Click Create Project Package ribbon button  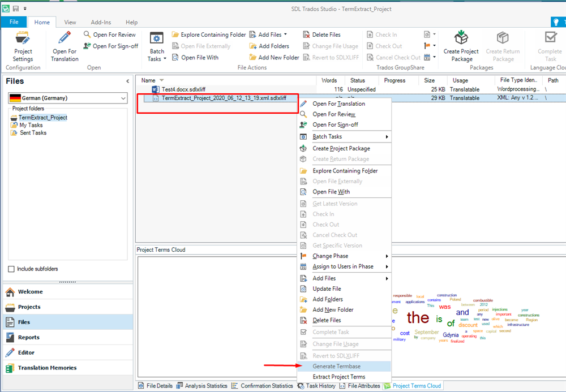[461, 47]
